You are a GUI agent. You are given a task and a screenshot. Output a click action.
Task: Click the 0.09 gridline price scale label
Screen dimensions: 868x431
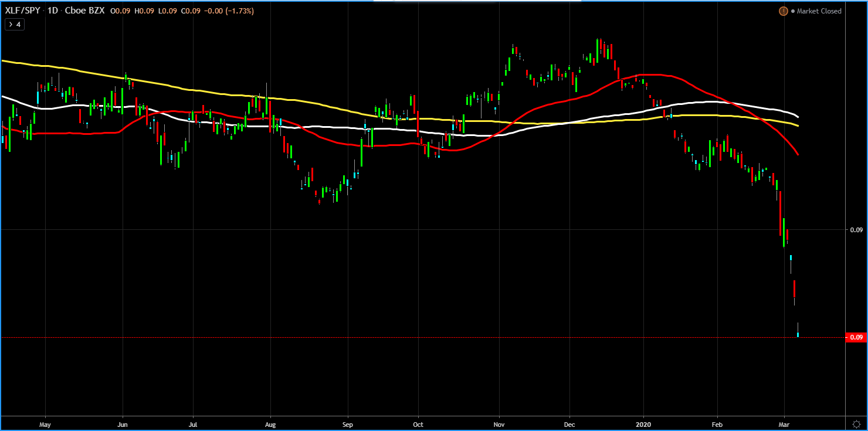(856, 230)
